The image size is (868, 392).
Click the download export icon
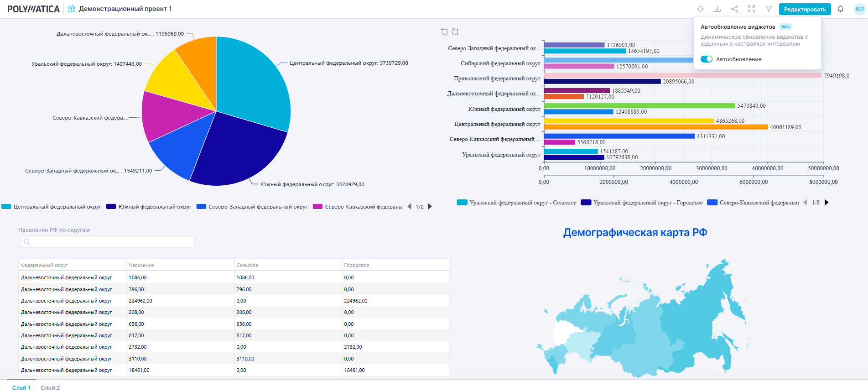717,9
